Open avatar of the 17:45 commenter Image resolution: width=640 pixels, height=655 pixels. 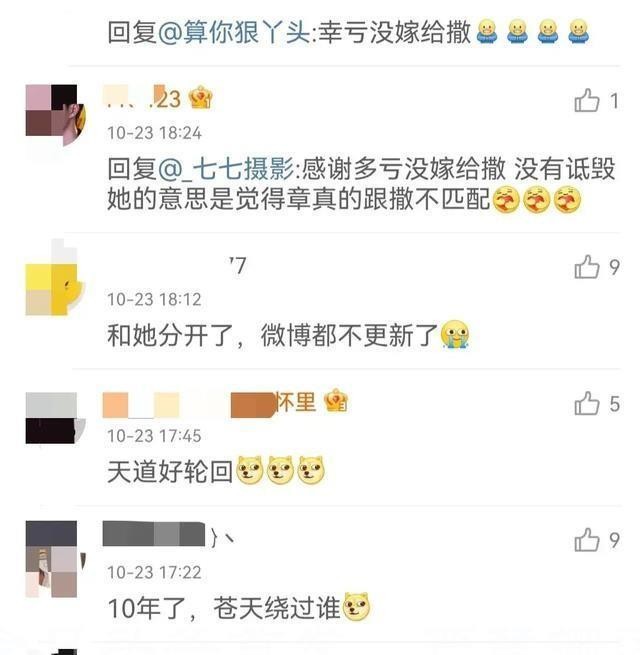tap(56, 418)
